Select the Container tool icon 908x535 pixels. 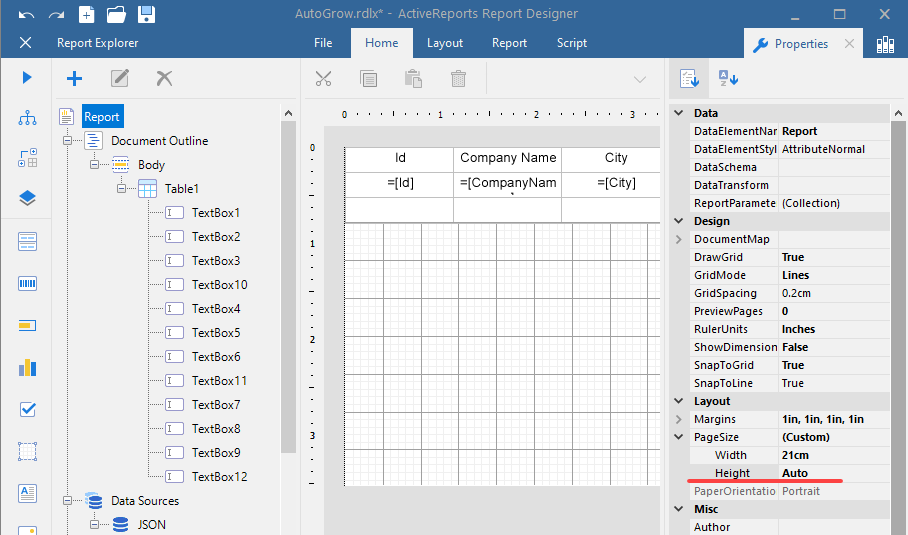coord(27,451)
